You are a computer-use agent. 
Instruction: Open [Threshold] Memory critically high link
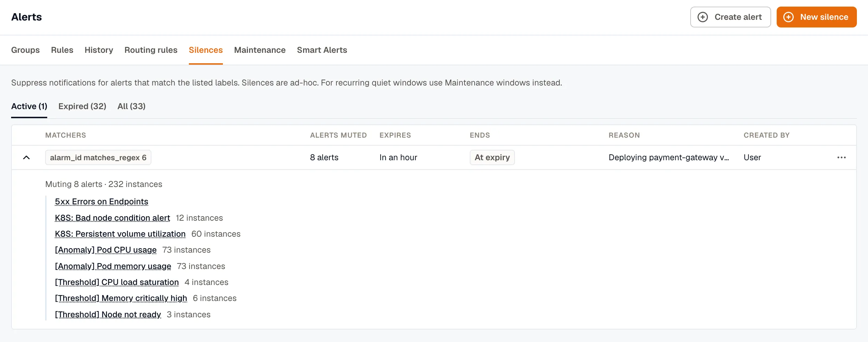pyautogui.click(x=121, y=298)
